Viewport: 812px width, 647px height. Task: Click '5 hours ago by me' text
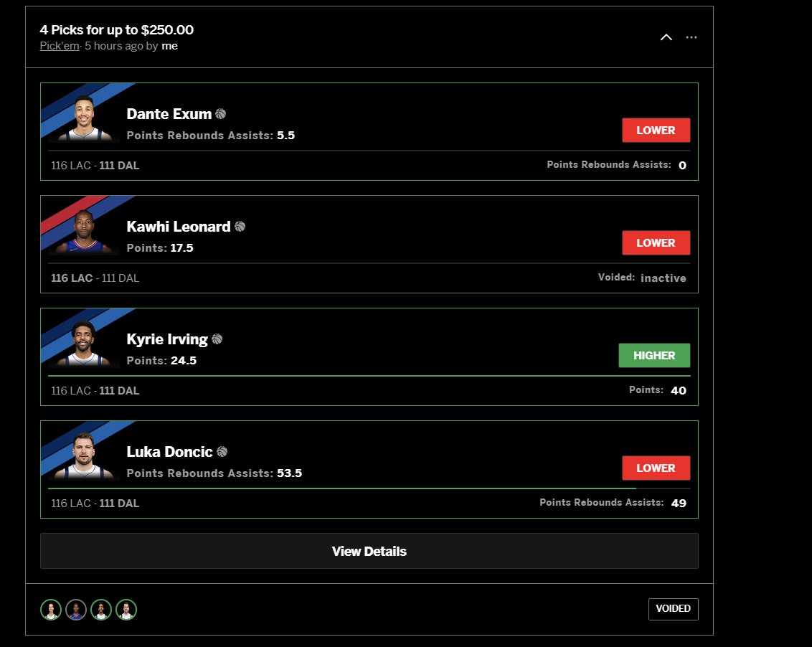click(131, 46)
